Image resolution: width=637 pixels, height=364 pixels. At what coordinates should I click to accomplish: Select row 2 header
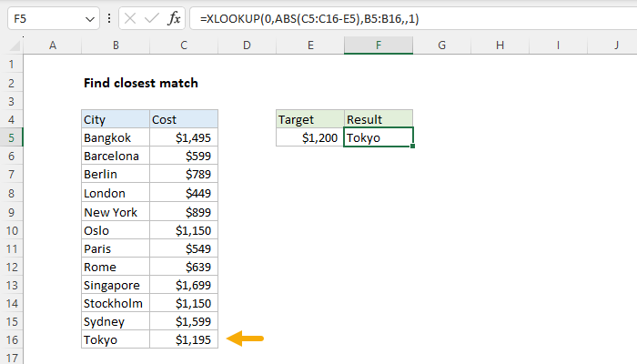click(11, 83)
